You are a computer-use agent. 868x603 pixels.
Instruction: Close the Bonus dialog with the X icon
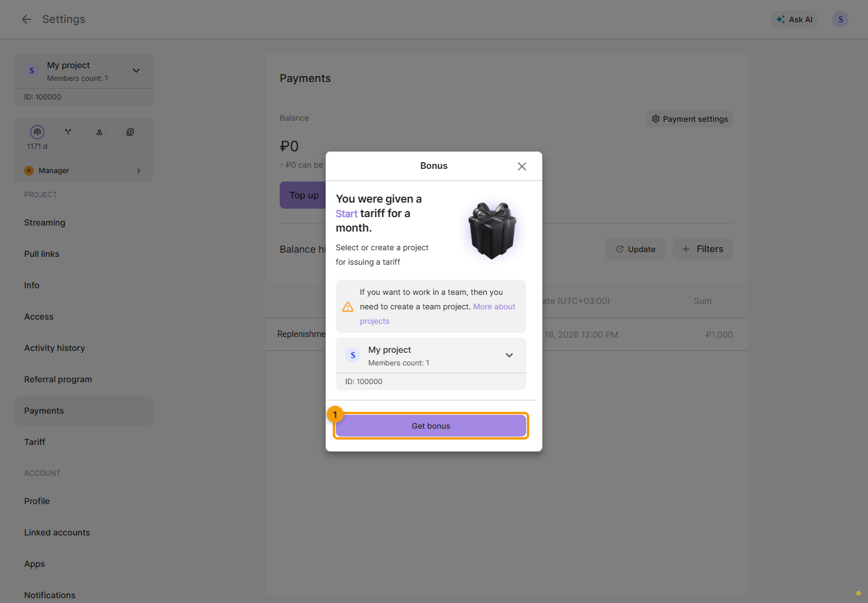[x=522, y=166]
